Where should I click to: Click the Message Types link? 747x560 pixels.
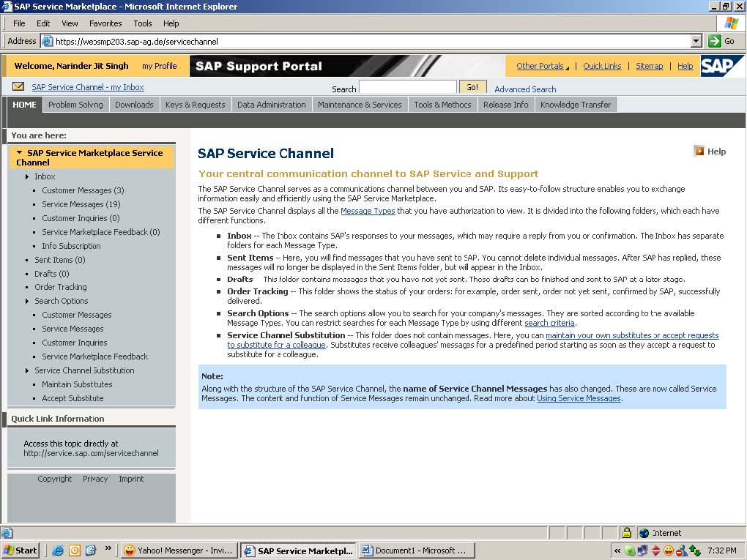click(368, 211)
